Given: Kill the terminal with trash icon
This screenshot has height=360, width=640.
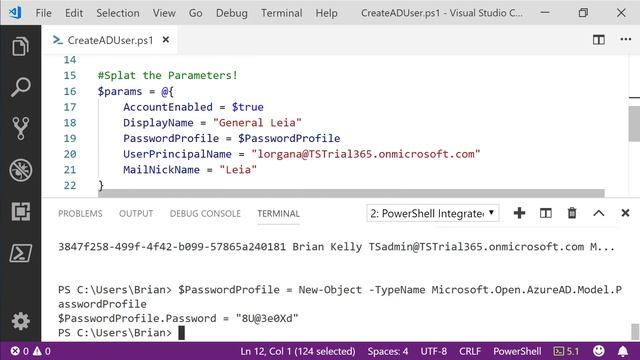Looking at the screenshot, I should pyautogui.click(x=572, y=213).
